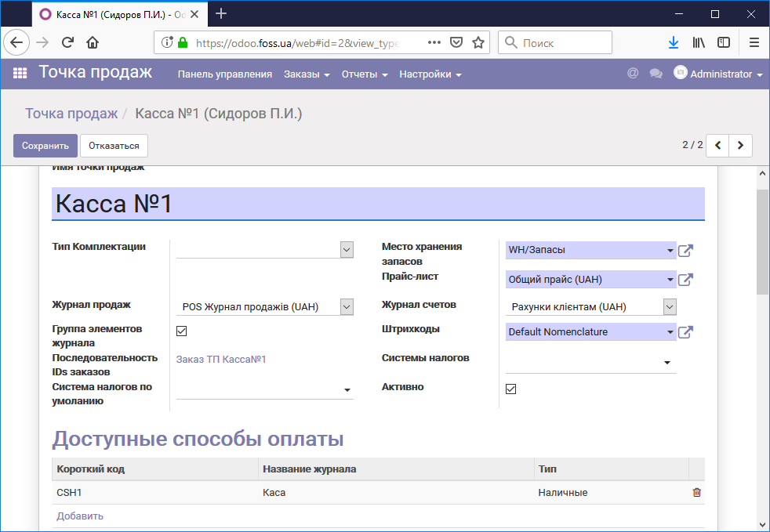Click the Поиск search box

point(555,42)
